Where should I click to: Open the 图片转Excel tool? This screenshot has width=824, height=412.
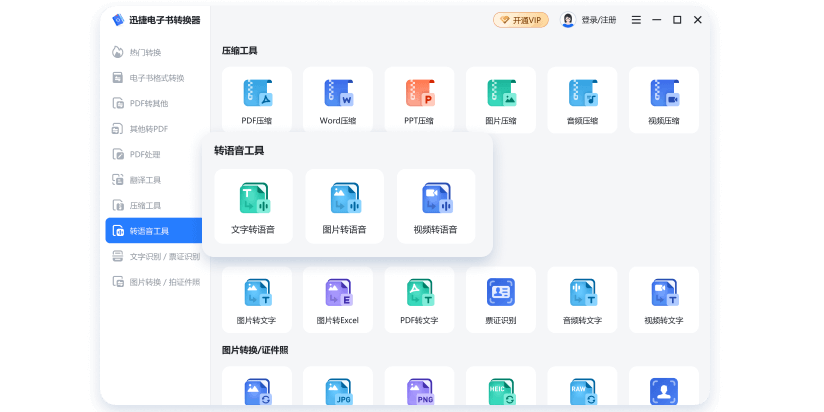click(338, 299)
